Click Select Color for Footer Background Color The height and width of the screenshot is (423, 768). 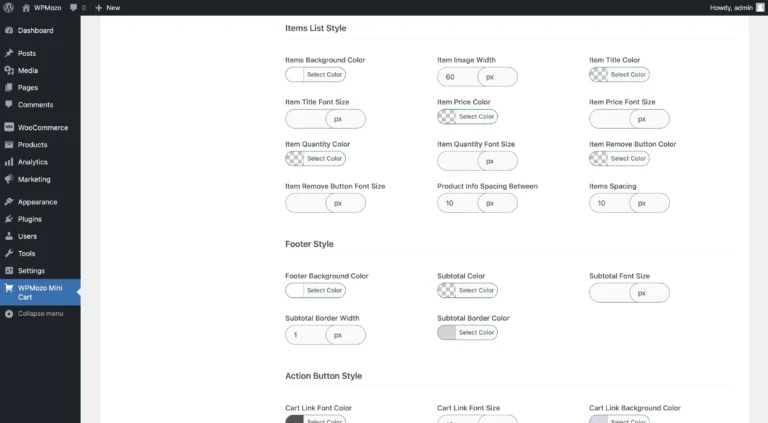click(324, 290)
